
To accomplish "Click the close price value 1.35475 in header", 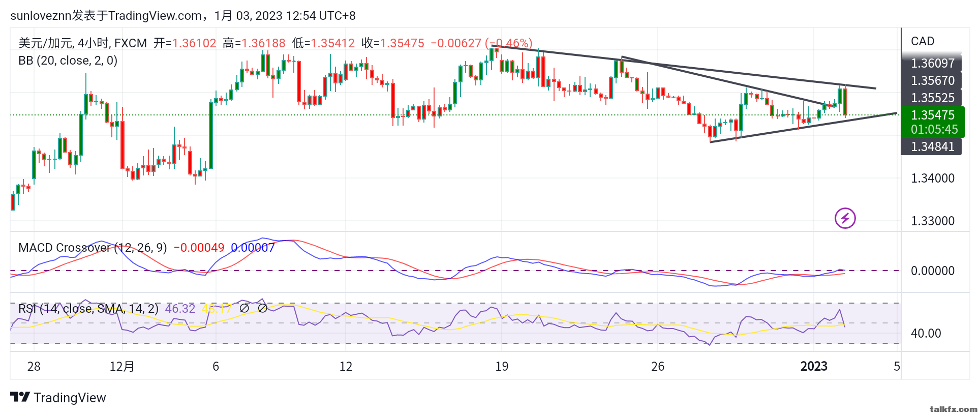I will tap(402, 43).
